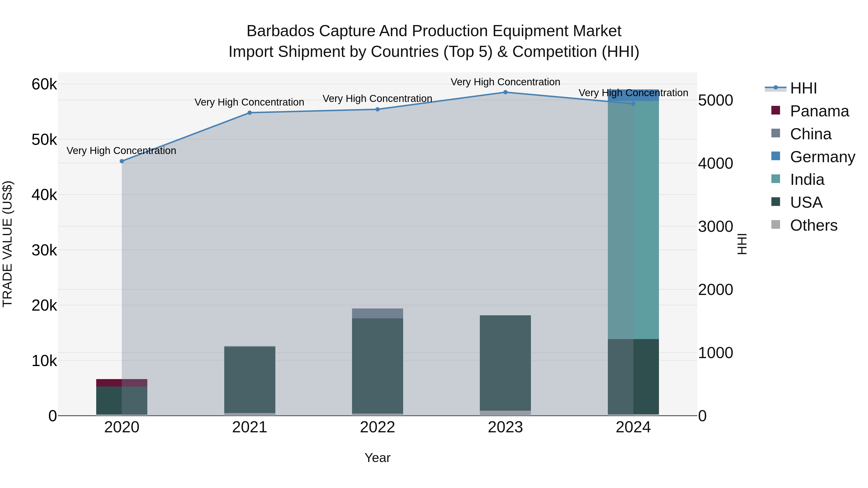Toggle the Others legend entry
This screenshot has width=868, height=488.
pos(804,225)
